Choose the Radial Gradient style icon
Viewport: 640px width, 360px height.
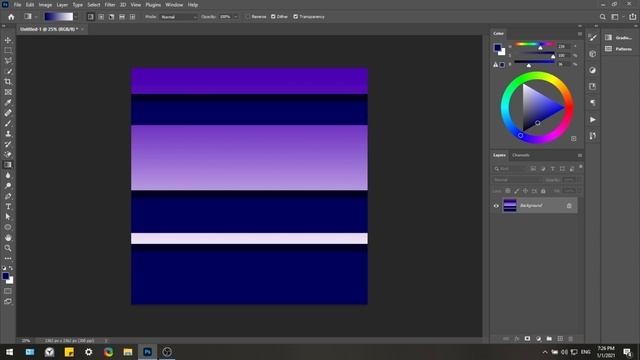click(101, 17)
